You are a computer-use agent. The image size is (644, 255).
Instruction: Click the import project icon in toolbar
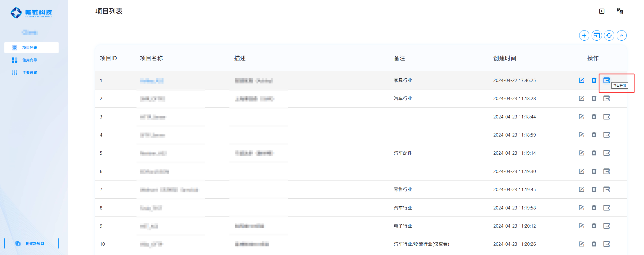[597, 36]
